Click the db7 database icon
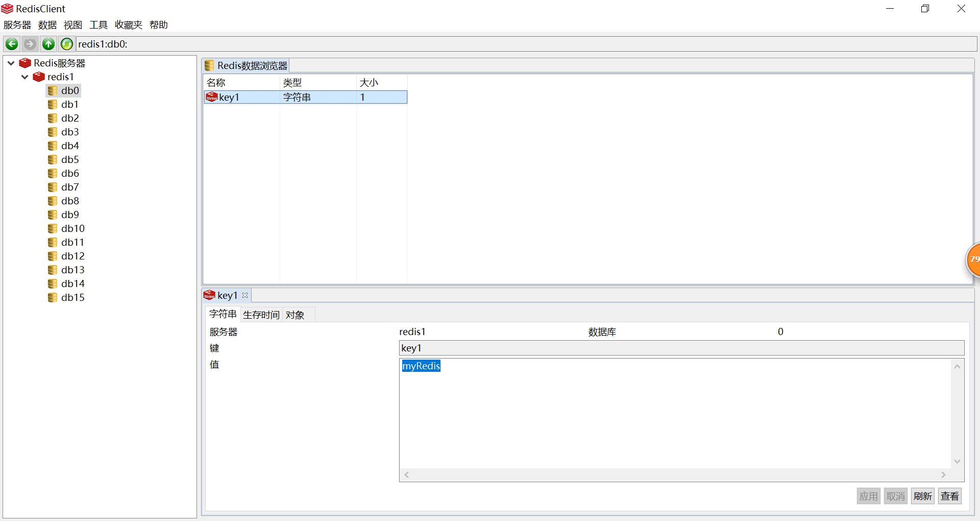 (x=53, y=187)
